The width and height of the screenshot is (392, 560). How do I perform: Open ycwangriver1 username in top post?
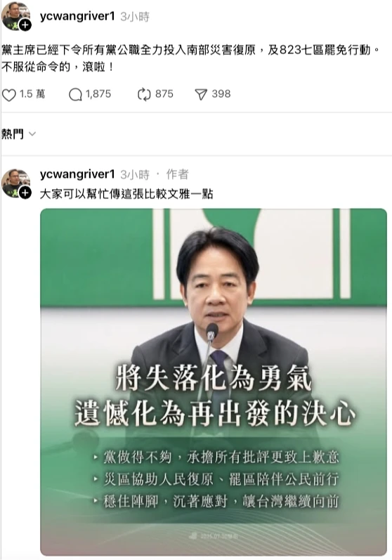(77, 16)
